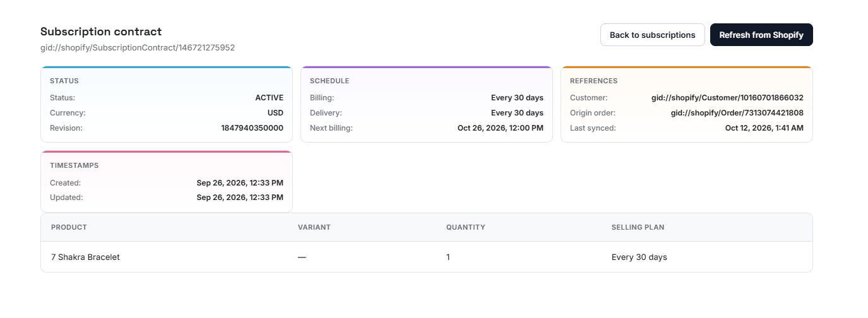Click Billing value Every 30 days
Image resolution: width=868 pixels, height=318 pixels.
pos(517,98)
